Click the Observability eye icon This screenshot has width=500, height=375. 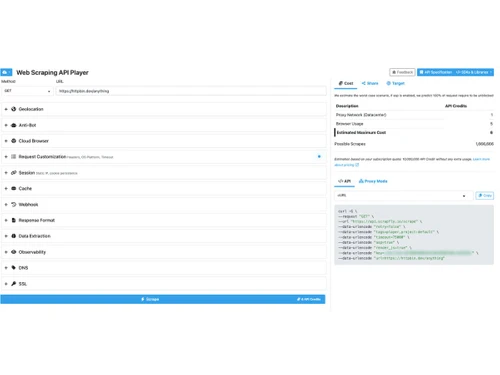click(14, 252)
